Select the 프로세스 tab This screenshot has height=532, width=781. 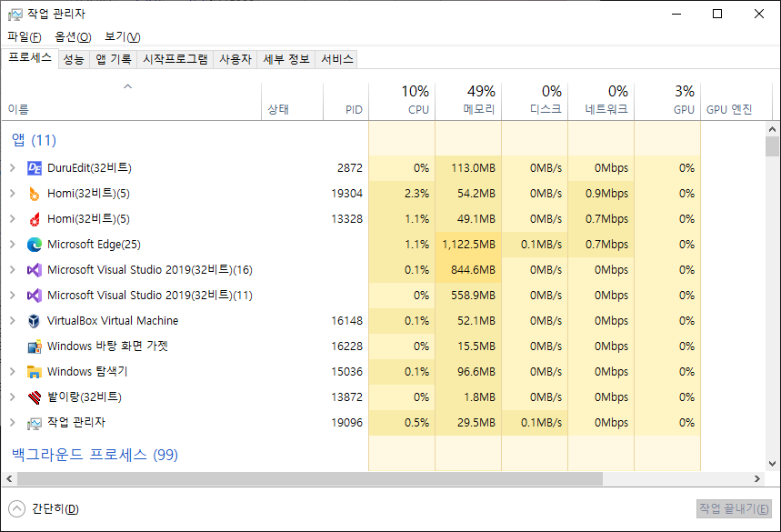pyautogui.click(x=30, y=58)
